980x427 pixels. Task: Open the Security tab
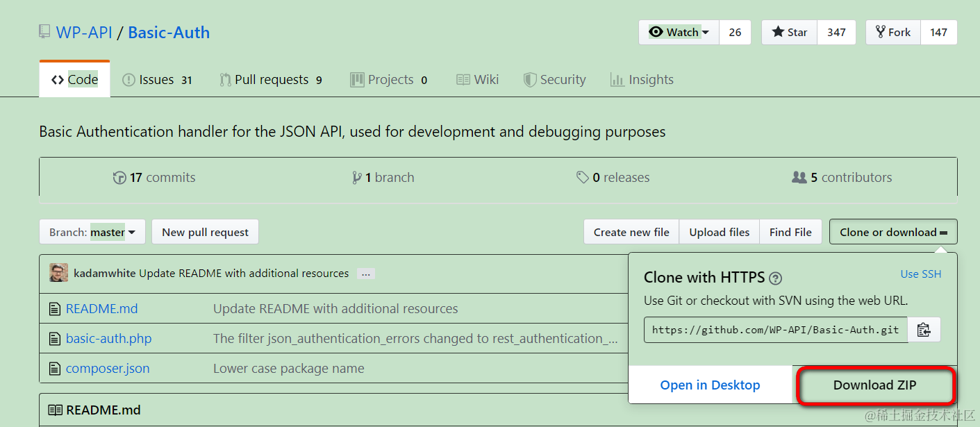(555, 80)
